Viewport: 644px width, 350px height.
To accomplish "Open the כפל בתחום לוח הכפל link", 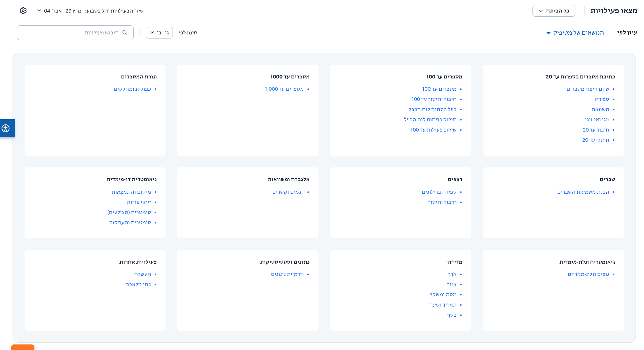I will pos(432,109).
